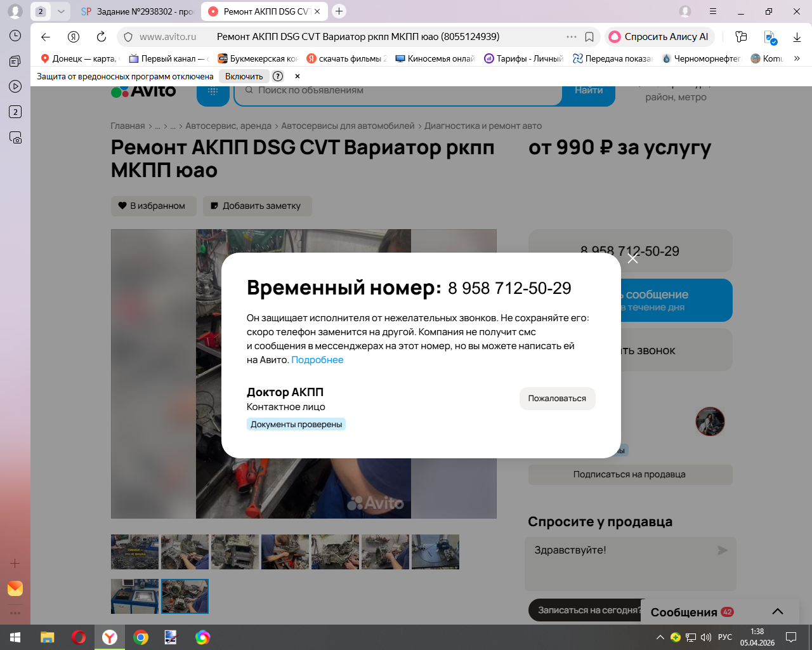Open the Черноморнефтегаз bookmark
Viewport: 812px width, 650px height.
(702, 58)
